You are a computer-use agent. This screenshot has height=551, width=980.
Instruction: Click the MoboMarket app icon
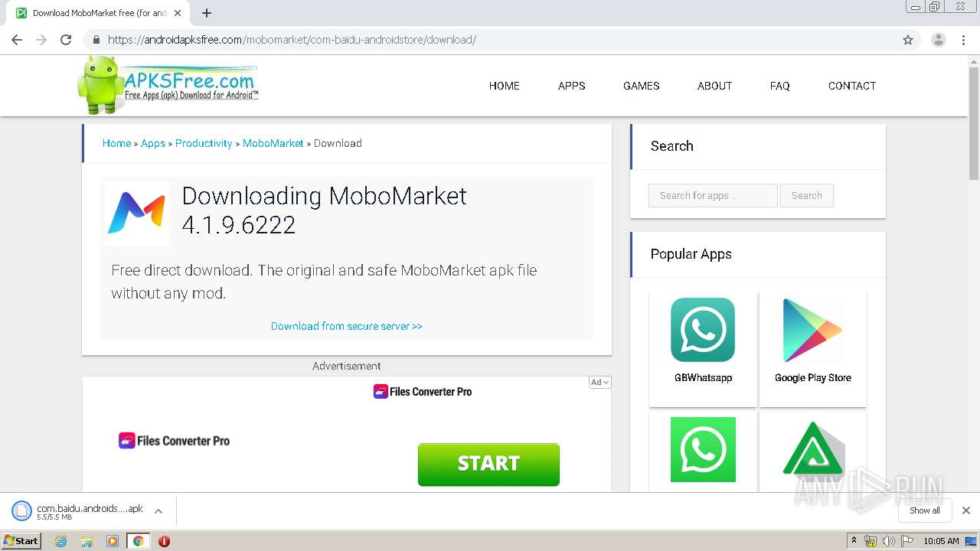coord(137,213)
